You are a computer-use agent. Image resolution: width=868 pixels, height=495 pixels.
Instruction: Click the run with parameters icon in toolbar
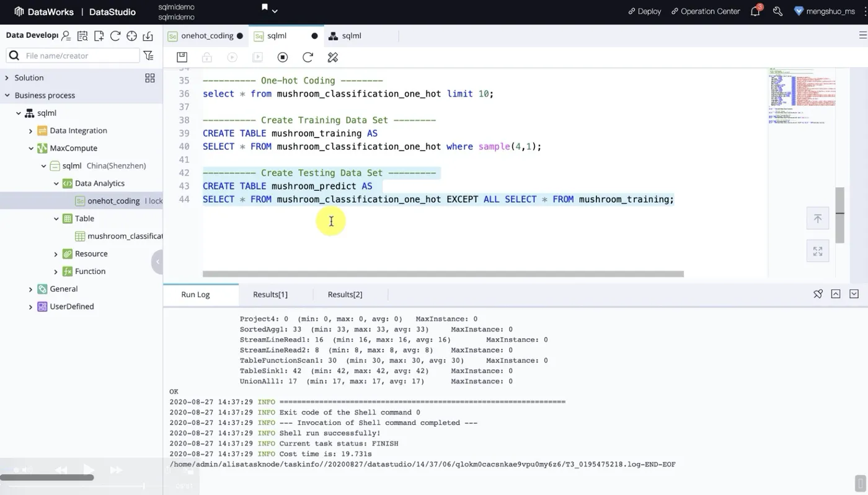[x=257, y=57]
